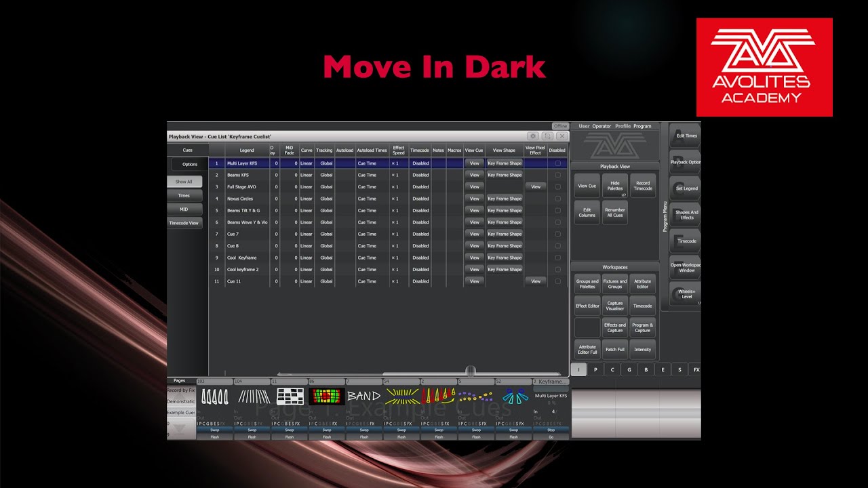Select the yellow starburst playback icon
This screenshot has width=868, height=488.
point(401,397)
